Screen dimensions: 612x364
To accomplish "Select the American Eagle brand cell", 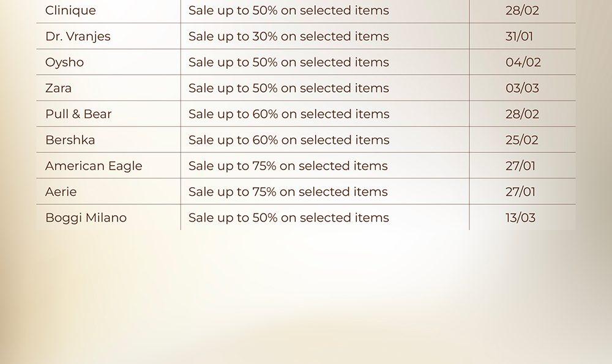I will pos(94,166).
